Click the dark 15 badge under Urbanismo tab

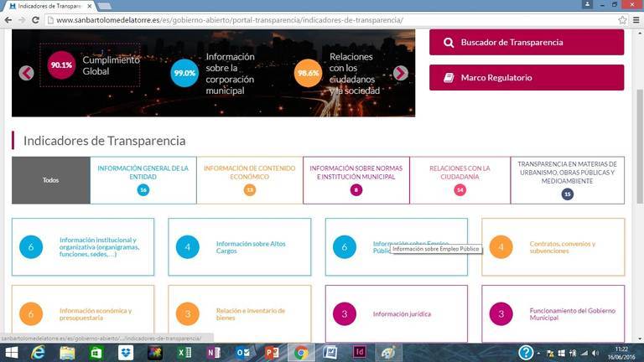567,194
